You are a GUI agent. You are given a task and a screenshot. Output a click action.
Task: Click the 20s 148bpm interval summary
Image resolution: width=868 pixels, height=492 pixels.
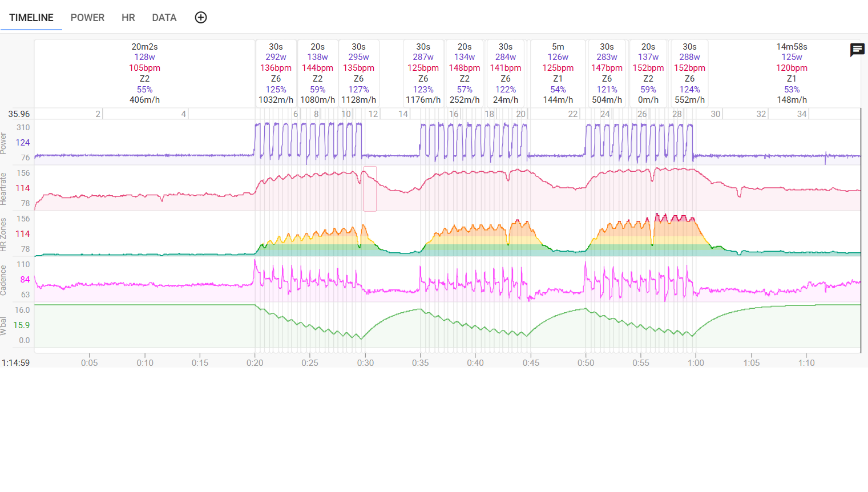pos(465,73)
